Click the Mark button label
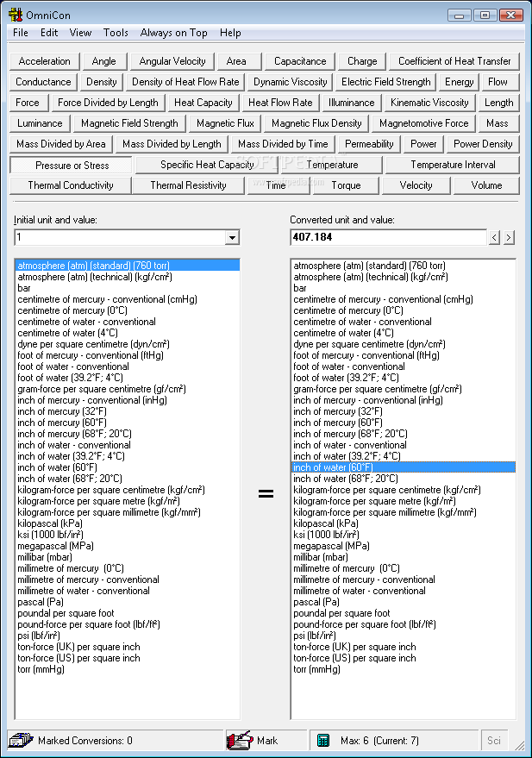Screen dimensions: 532x758 (x=267, y=741)
